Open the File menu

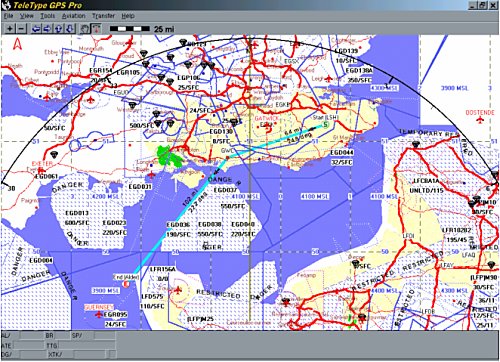point(8,16)
